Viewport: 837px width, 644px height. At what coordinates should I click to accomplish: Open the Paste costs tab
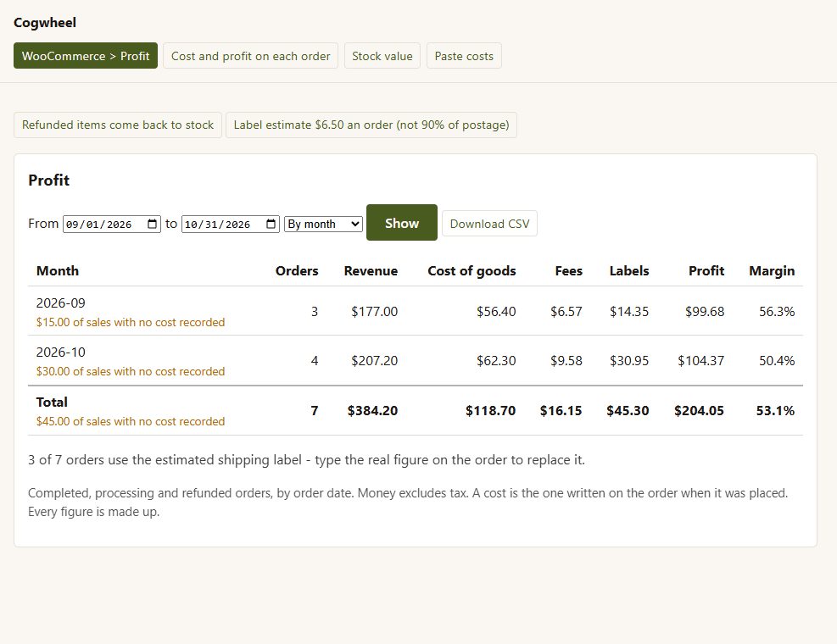click(x=464, y=55)
